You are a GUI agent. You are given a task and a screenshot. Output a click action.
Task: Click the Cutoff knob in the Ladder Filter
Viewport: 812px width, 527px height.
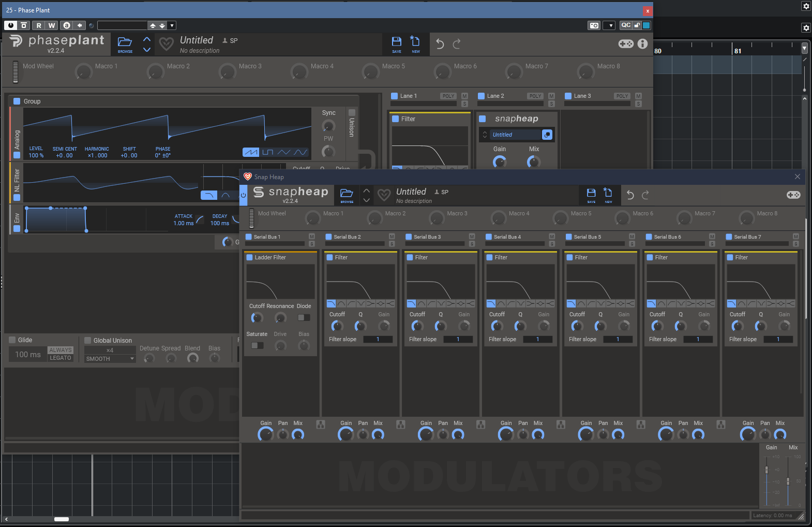click(x=257, y=318)
